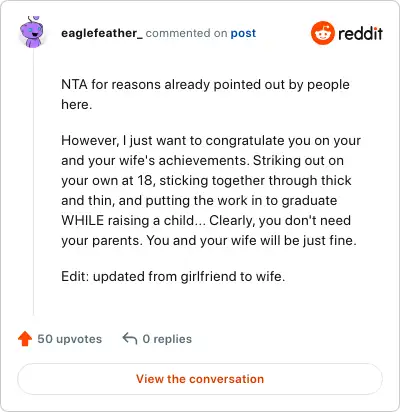
Task: Click the purple eaglefeather_ avatar
Action: tap(31, 32)
